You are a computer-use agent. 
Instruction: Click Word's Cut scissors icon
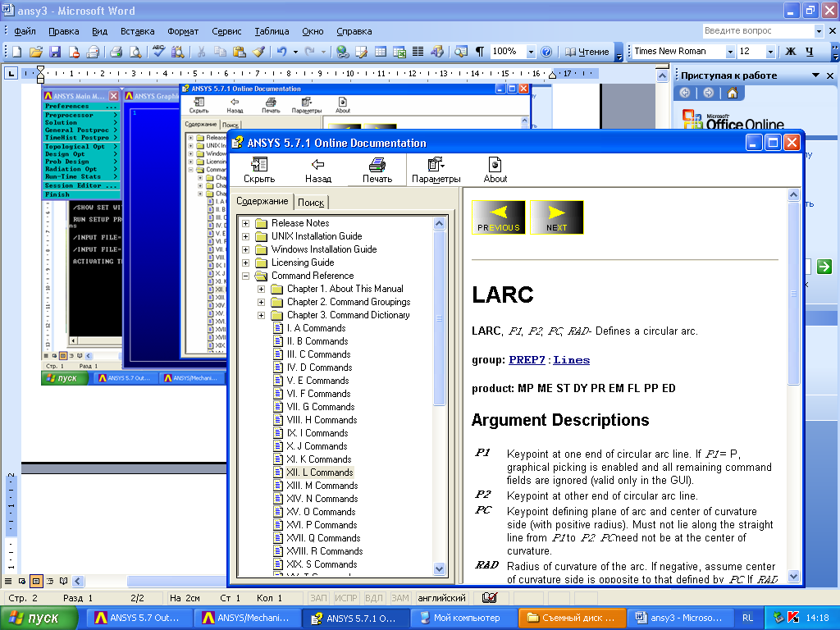click(201, 52)
